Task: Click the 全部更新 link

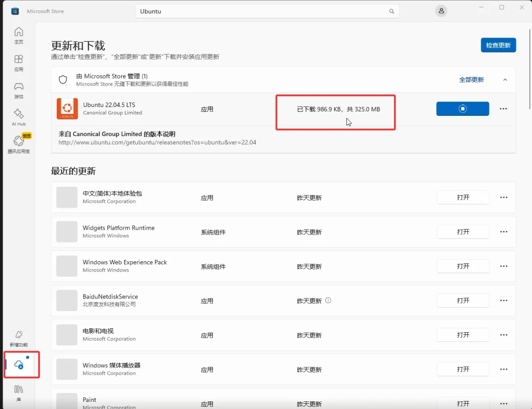Action: coord(471,80)
